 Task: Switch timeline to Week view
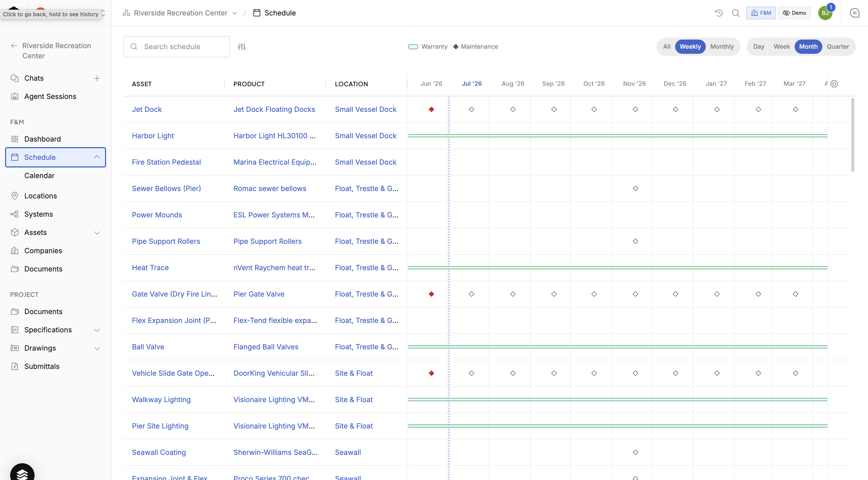tap(781, 47)
